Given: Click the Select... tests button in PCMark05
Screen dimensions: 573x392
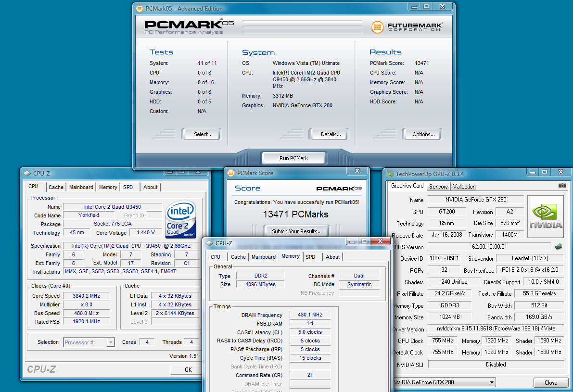Looking at the screenshot, I should 202,134.
